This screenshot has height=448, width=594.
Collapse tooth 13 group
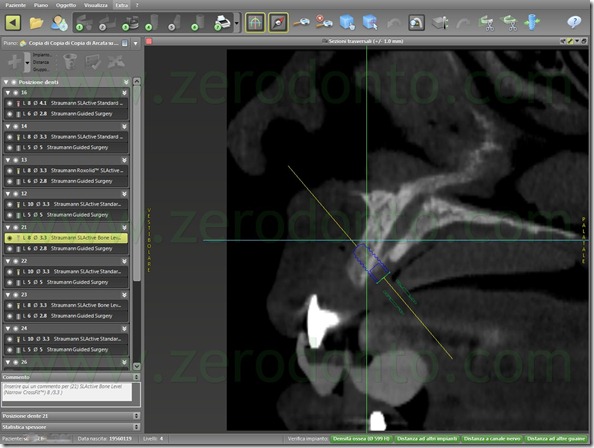coord(8,160)
